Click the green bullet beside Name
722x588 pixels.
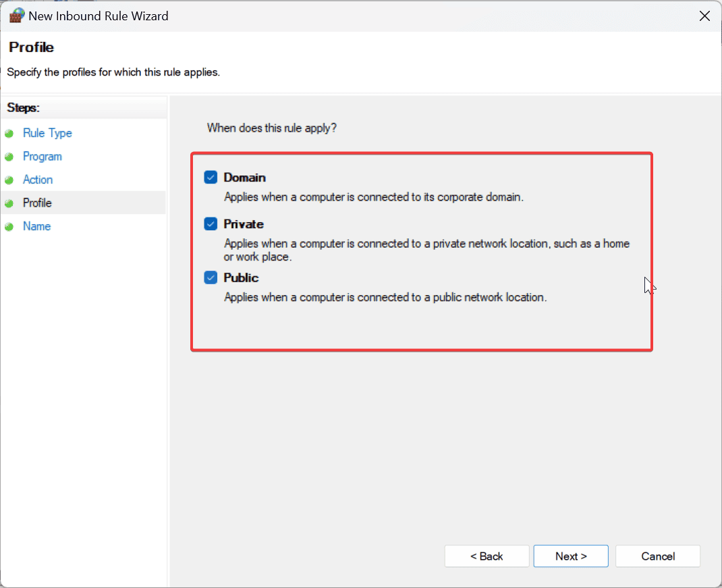coord(9,227)
